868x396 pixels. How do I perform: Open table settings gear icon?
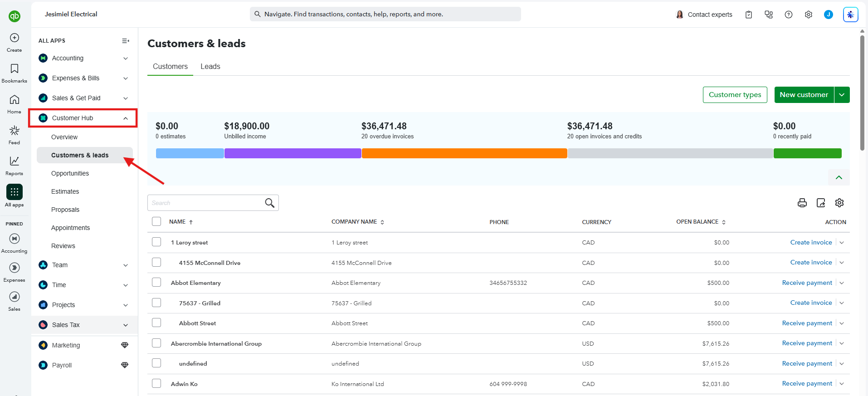pos(839,203)
